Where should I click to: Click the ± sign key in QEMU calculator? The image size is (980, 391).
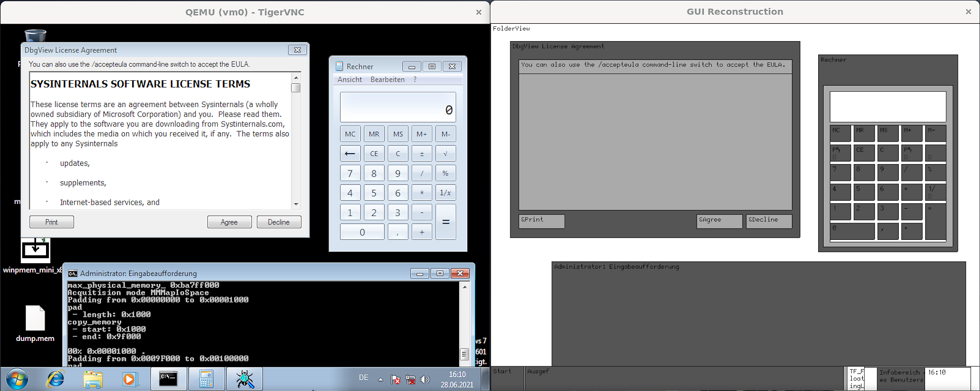point(422,154)
